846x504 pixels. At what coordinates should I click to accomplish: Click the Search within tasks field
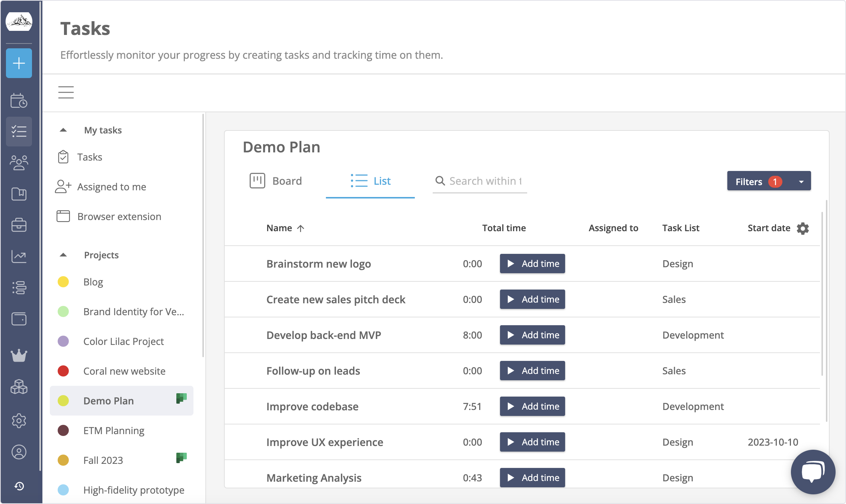[484, 181]
